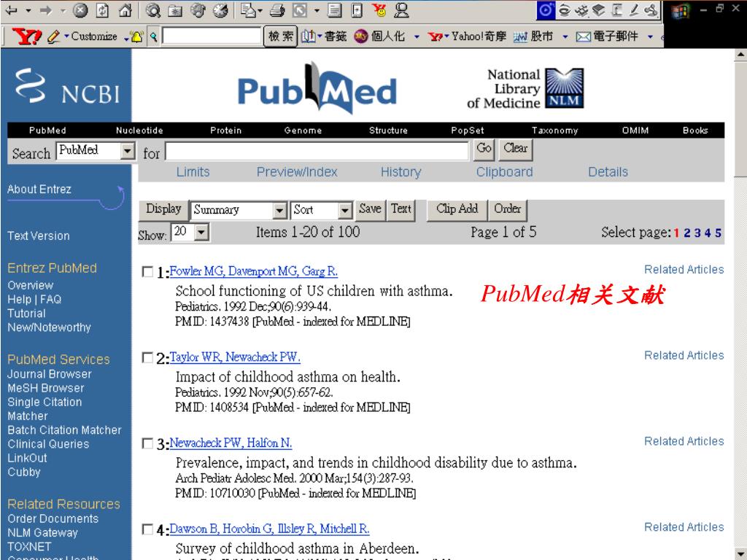The height and width of the screenshot is (560, 747).
Task: Click the Windows flag logo
Action: tap(681, 11)
